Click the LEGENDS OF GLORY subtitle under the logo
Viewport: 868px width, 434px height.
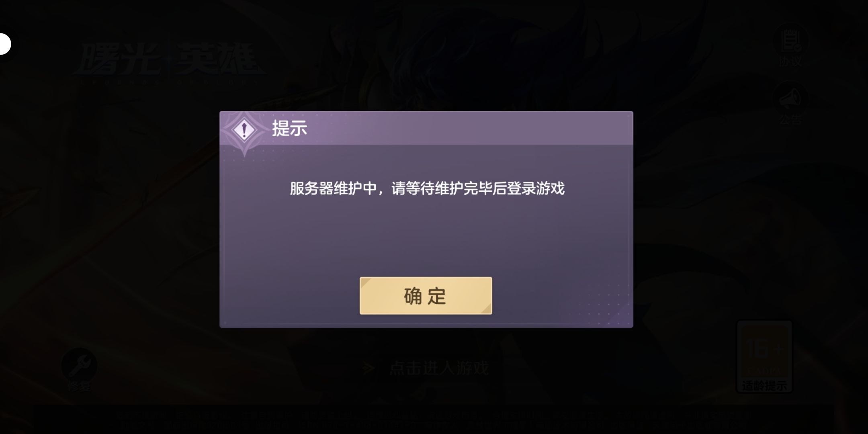(x=169, y=82)
